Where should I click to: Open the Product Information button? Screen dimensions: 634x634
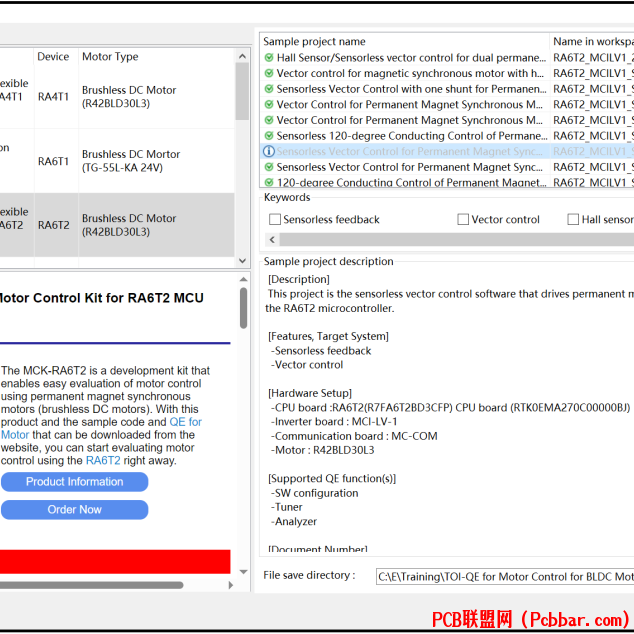click(x=74, y=482)
